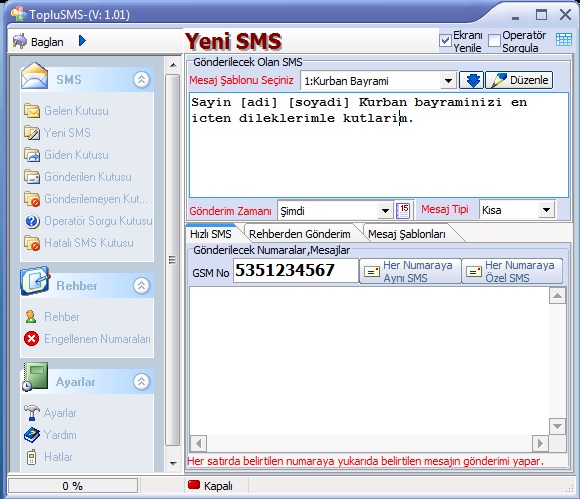Click the Baglan toolbar label

click(47, 42)
